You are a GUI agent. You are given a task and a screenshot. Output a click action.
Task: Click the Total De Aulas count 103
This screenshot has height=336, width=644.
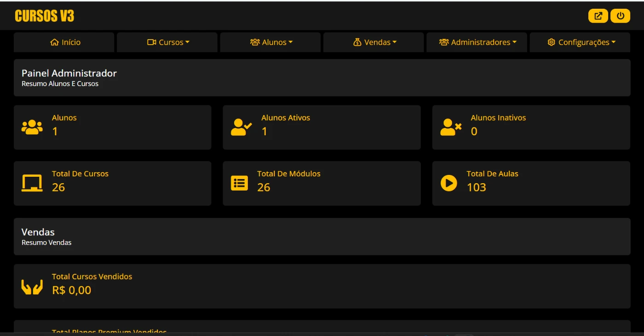tap(476, 187)
